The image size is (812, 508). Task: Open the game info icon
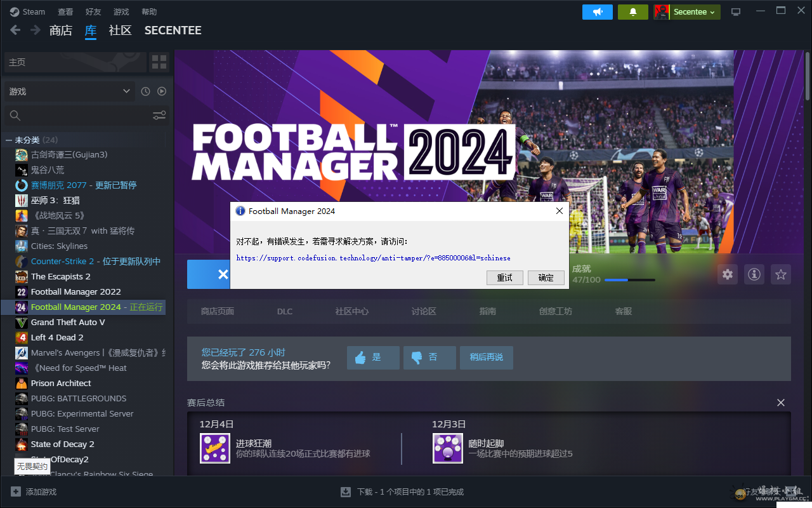pyautogui.click(x=754, y=274)
